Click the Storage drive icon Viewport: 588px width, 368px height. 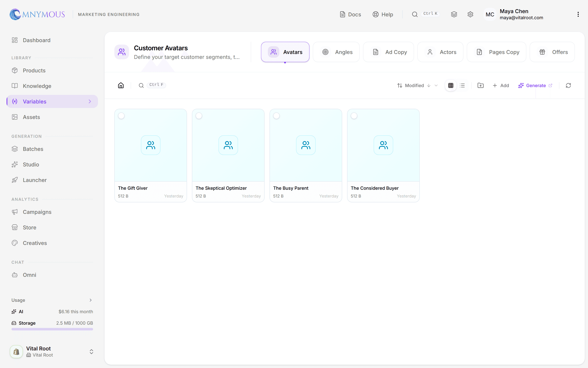[14, 323]
